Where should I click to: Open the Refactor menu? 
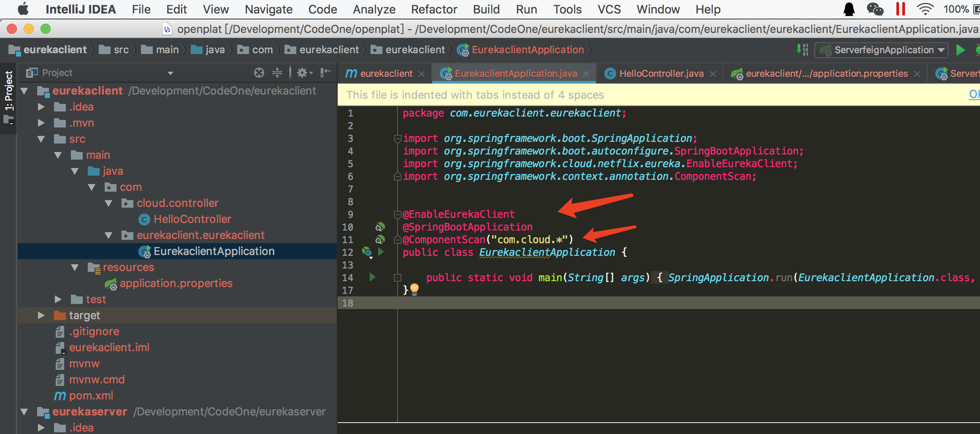pyautogui.click(x=434, y=9)
